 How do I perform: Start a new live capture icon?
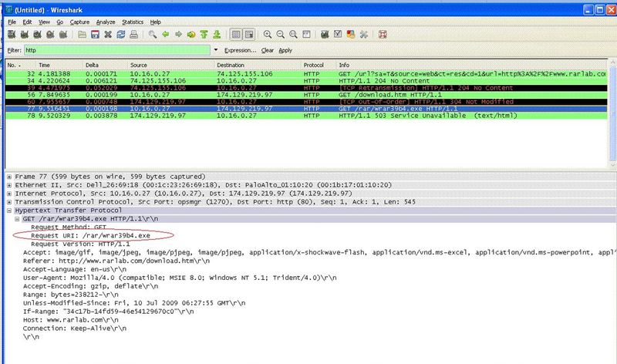tap(37, 35)
